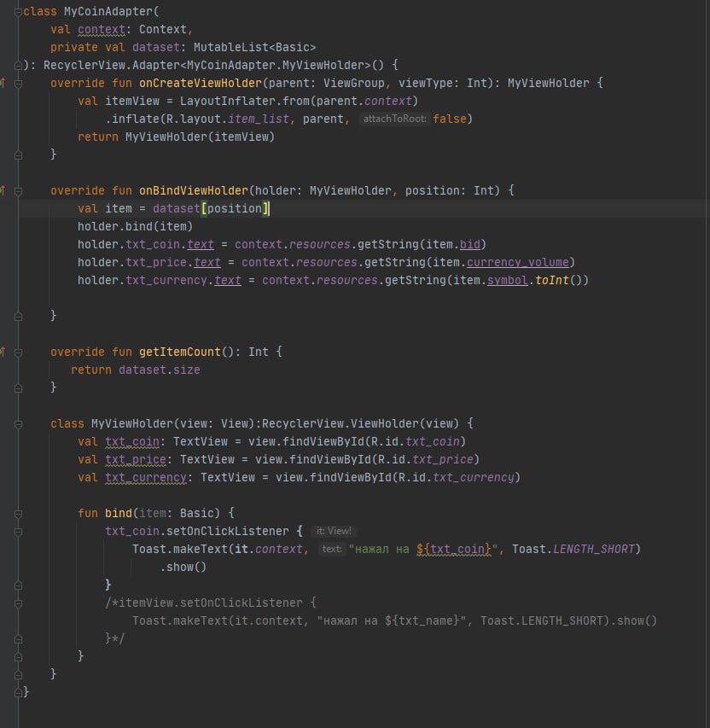Click 'RecyclerView.ViewHolder(view)' superclass call
The image size is (710, 728).
tap(360, 424)
